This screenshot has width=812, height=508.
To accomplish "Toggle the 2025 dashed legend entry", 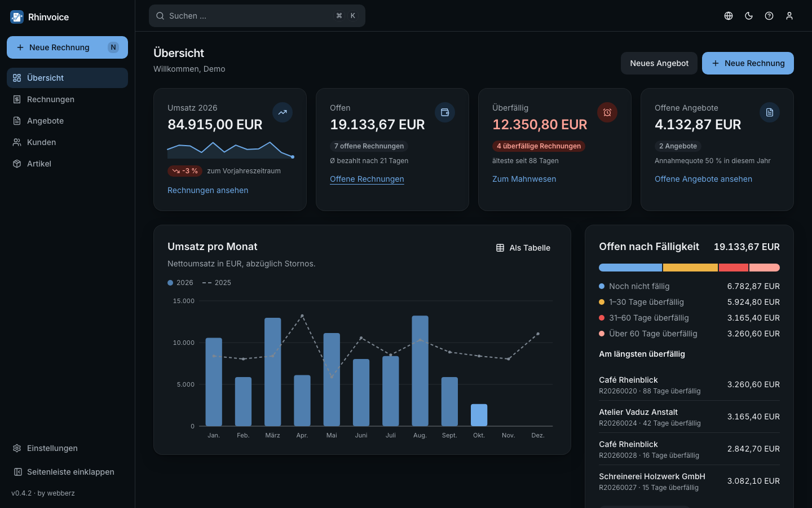I will 217,283.
